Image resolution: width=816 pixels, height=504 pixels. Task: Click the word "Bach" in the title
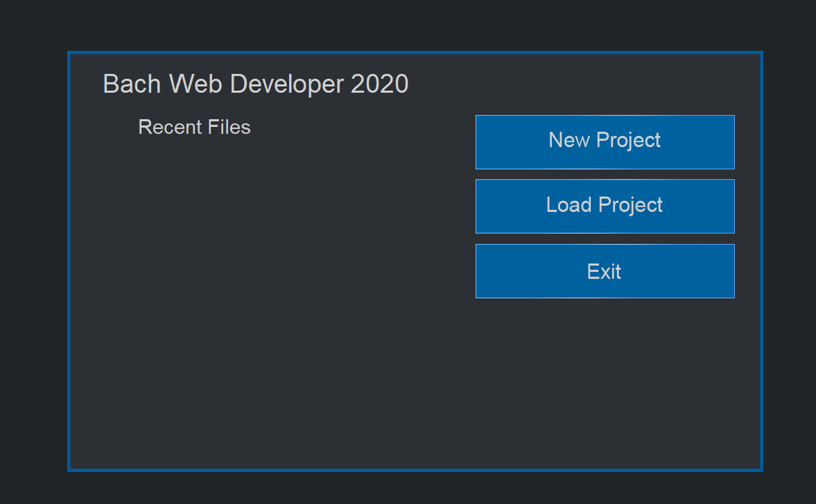click(x=132, y=84)
